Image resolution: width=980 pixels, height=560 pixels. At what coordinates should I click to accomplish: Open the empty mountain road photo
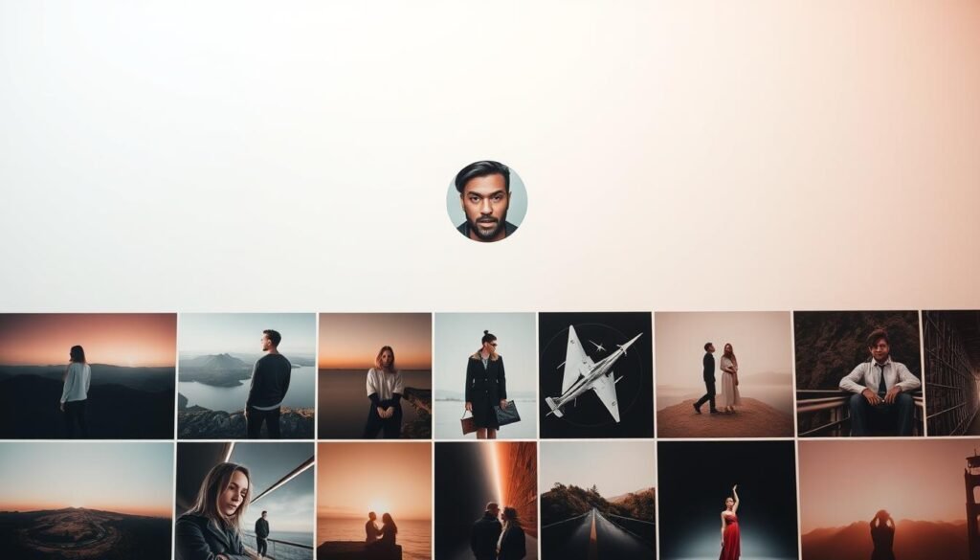pos(597,501)
